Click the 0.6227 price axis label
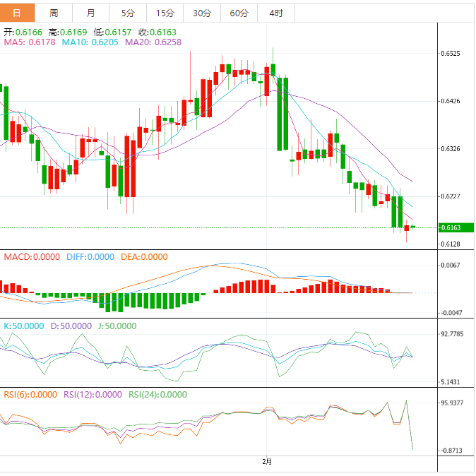Image resolution: width=476 pixels, height=476 pixels. (x=451, y=196)
